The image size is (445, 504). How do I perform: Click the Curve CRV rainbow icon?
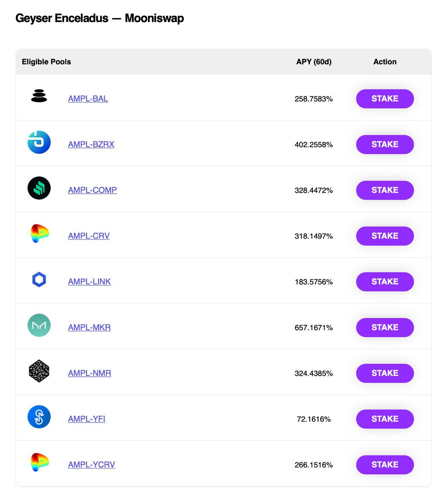39,233
